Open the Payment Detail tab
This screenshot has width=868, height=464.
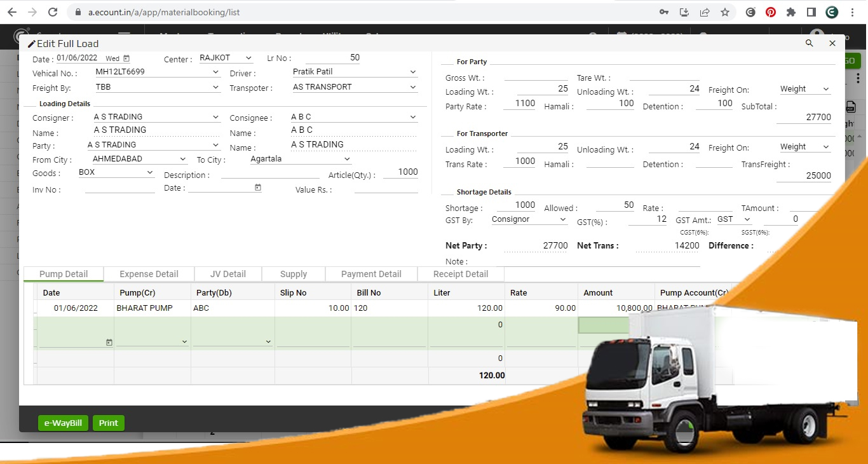click(x=371, y=274)
